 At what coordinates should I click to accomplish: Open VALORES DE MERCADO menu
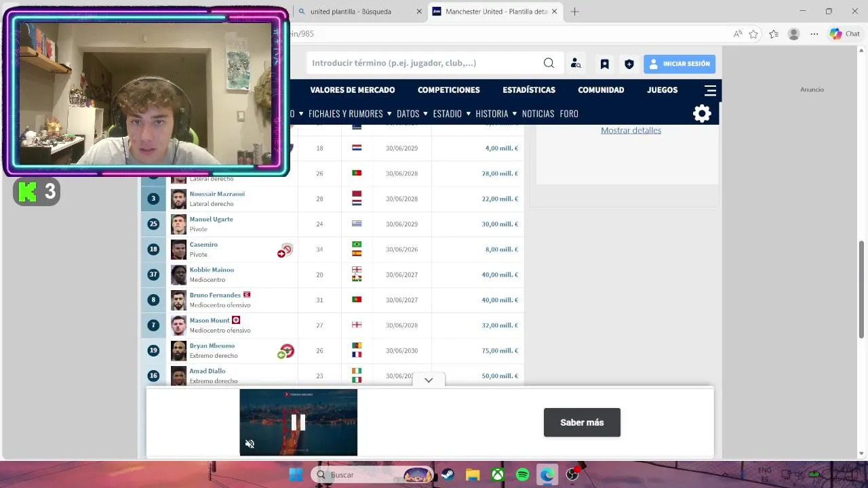(352, 90)
